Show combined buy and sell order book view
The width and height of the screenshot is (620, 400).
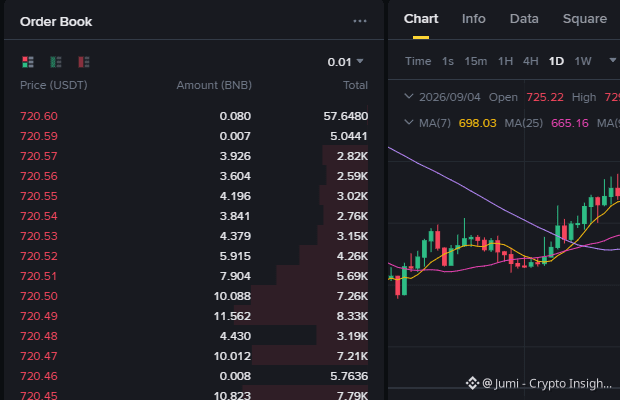28,62
